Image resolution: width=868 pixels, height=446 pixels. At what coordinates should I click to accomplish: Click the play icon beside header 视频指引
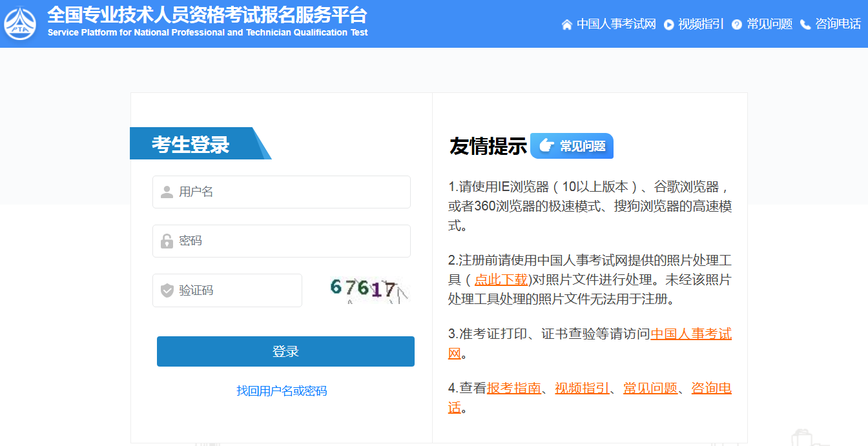tap(669, 25)
